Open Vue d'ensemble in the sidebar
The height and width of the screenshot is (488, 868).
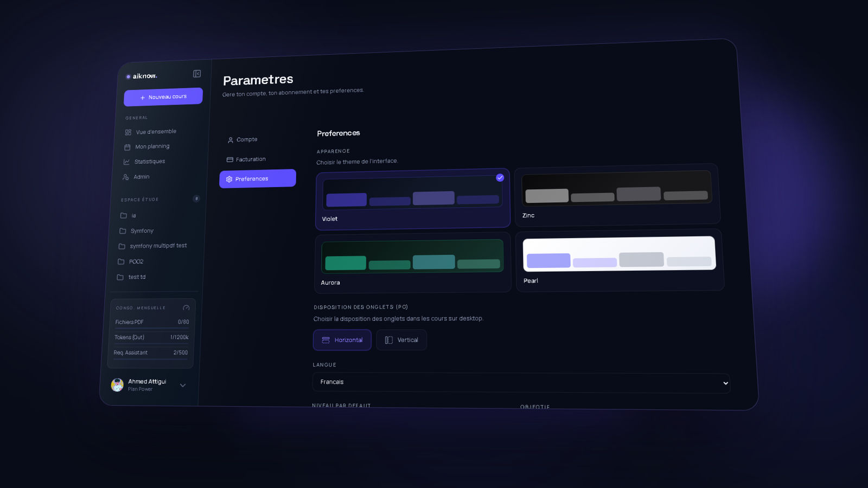coord(150,132)
